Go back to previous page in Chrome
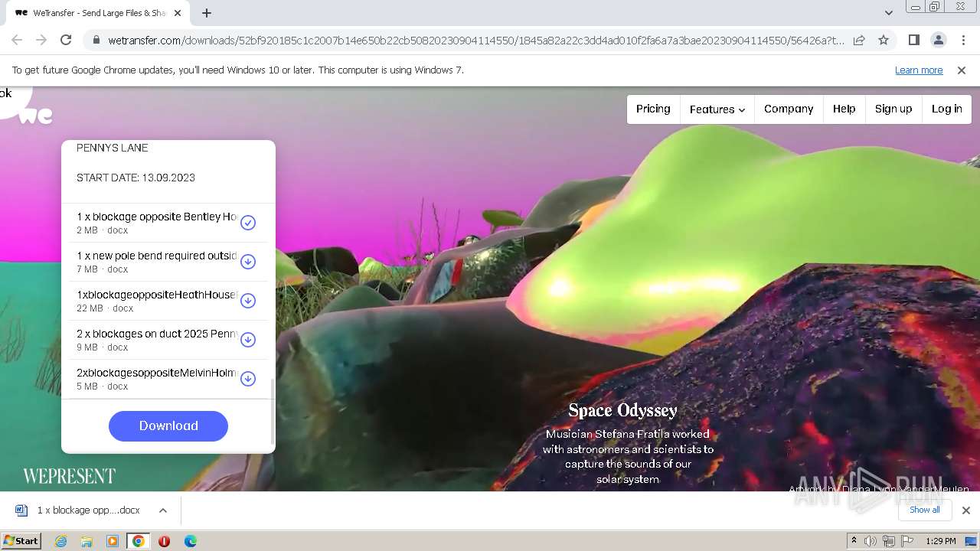The image size is (980, 551). tap(17, 40)
